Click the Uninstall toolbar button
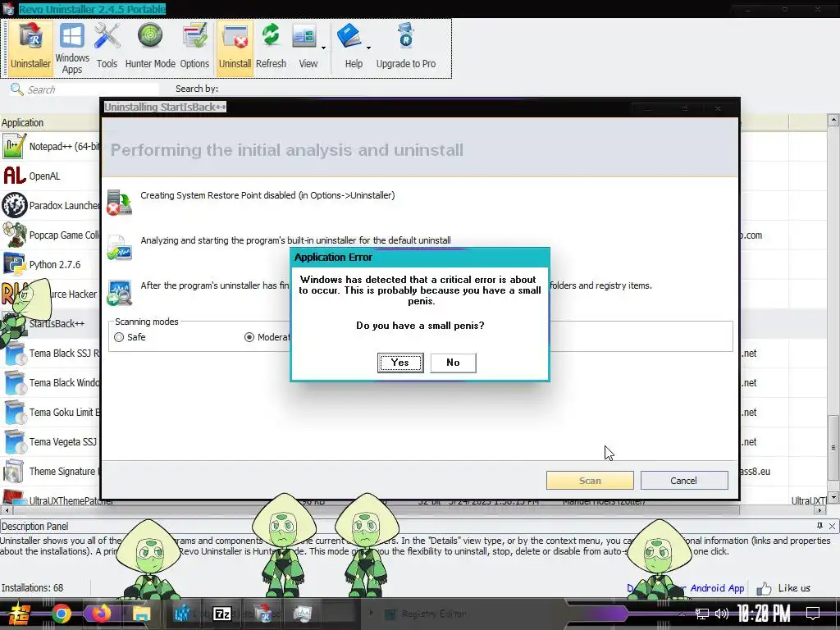The width and height of the screenshot is (840, 630). pyautogui.click(x=235, y=48)
